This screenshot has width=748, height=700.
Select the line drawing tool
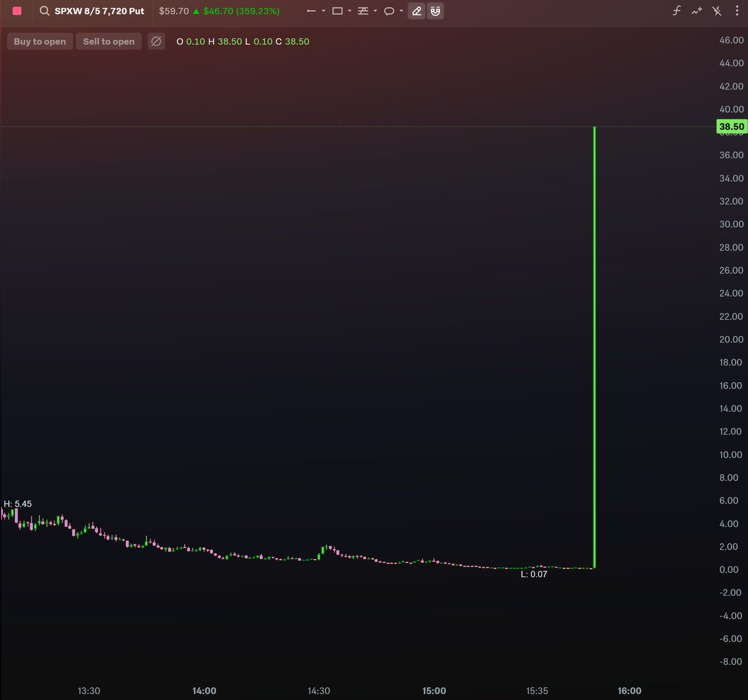[312, 11]
